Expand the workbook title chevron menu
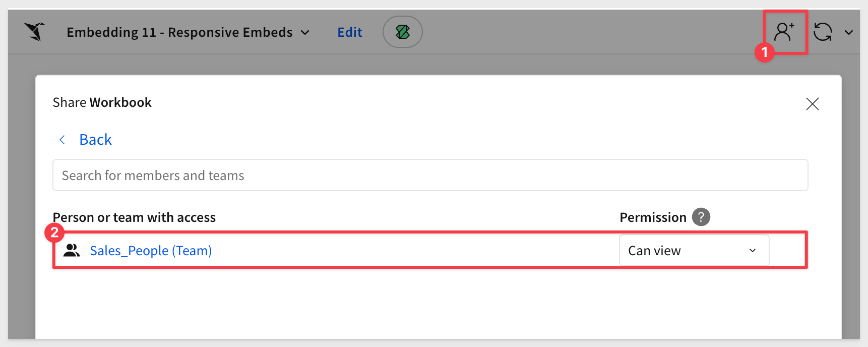This screenshot has height=347, width=868. (305, 32)
